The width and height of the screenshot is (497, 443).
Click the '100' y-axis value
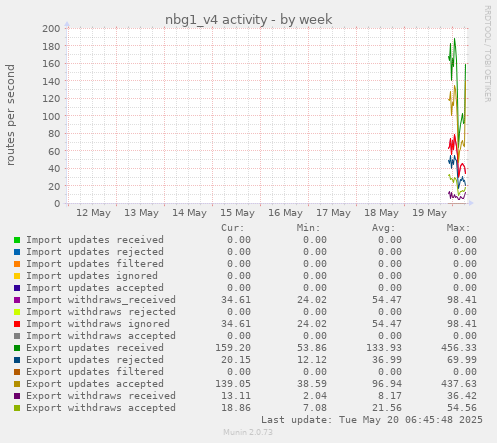click(x=51, y=116)
